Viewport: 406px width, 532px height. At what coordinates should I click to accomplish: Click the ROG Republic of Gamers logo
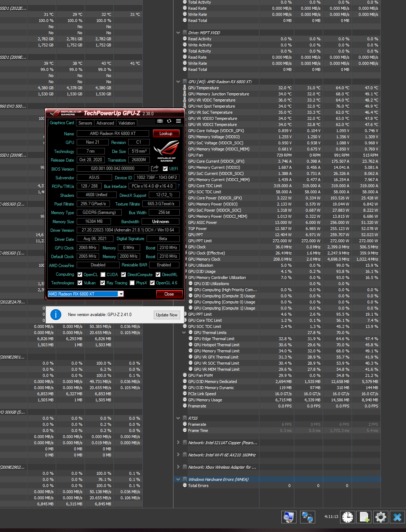(x=166, y=151)
